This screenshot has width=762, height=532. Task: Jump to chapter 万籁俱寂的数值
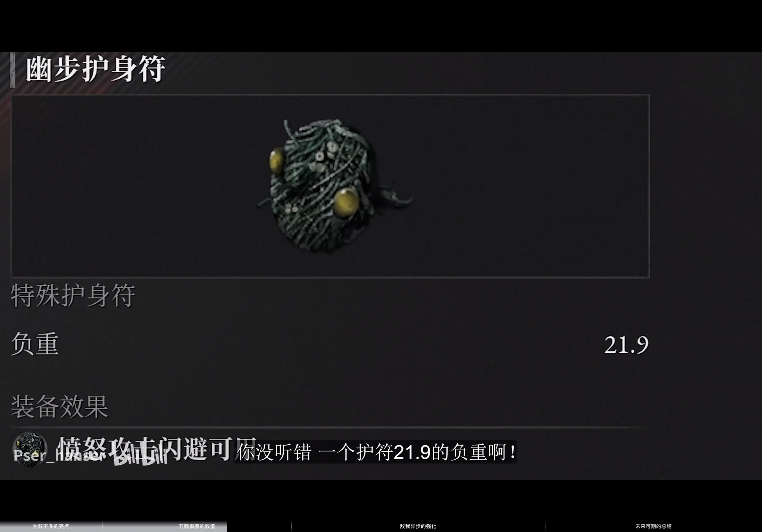pyautogui.click(x=197, y=526)
